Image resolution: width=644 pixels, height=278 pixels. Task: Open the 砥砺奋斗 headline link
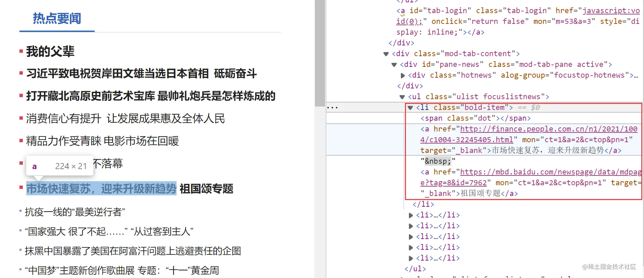[x=235, y=74]
